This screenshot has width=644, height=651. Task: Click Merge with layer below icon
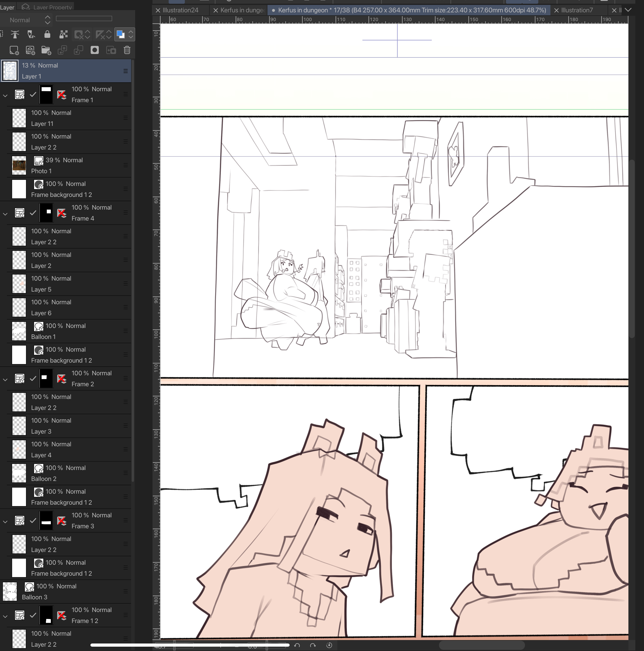[79, 51]
